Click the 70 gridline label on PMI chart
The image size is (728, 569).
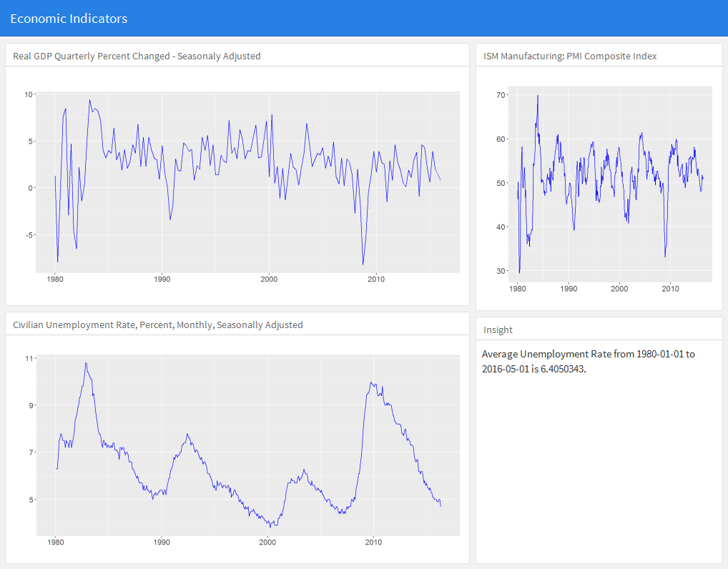501,93
